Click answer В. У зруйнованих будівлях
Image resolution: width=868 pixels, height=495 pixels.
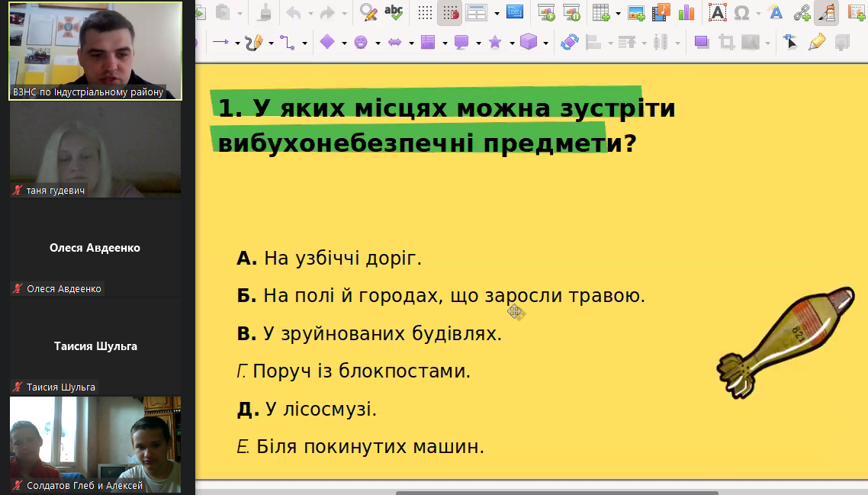[x=369, y=333]
